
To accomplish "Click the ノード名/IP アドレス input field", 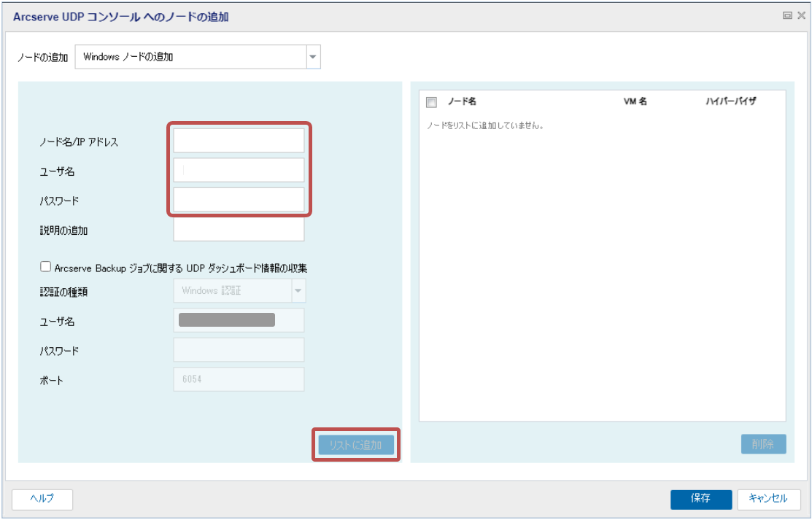I will 239,141.
